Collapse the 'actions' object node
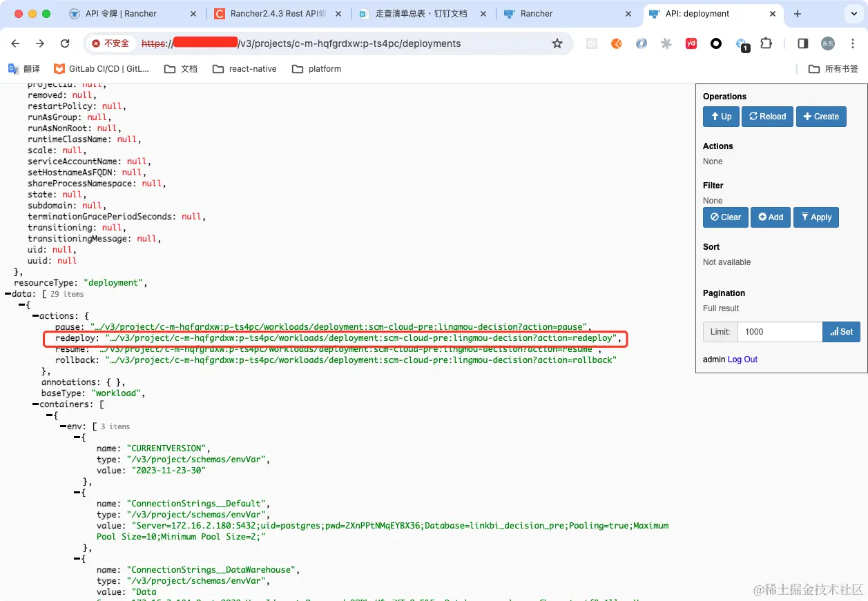 pos(35,316)
